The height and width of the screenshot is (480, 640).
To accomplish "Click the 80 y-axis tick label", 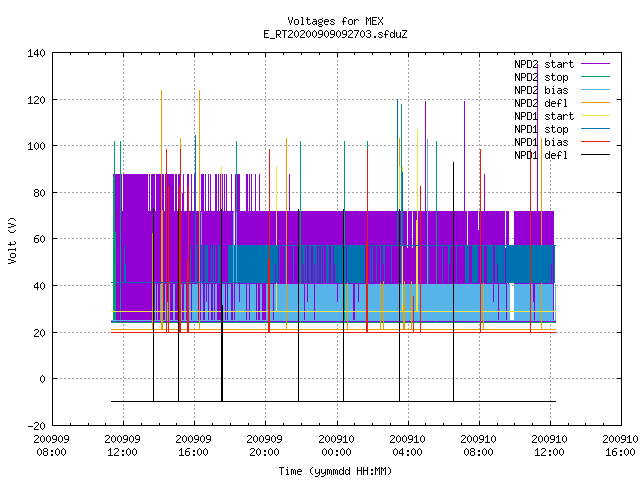I will [x=39, y=193].
